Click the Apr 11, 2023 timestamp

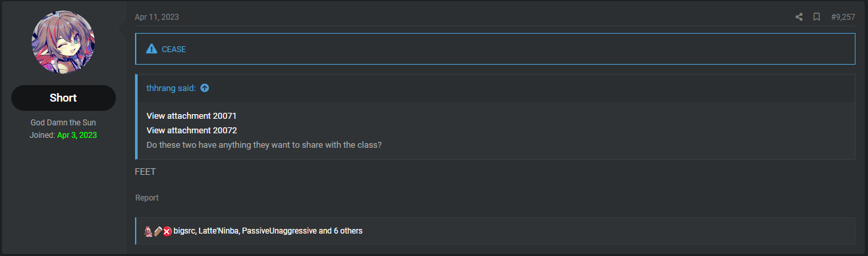(x=157, y=17)
